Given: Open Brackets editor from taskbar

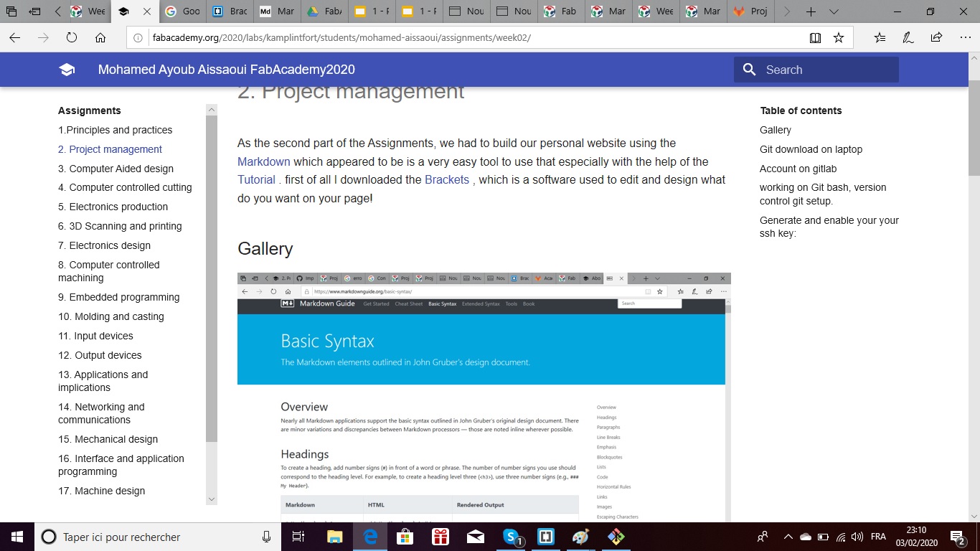Looking at the screenshot, I should pyautogui.click(x=545, y=537).
